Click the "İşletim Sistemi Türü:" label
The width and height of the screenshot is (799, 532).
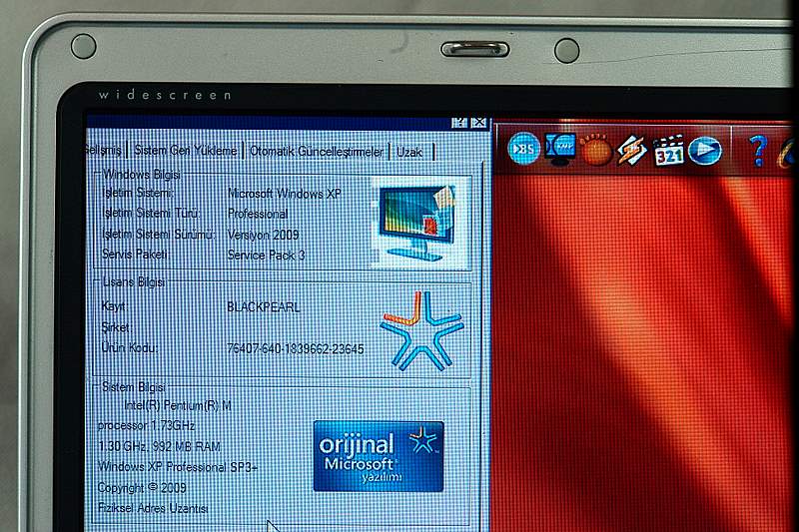click(151, 214)
